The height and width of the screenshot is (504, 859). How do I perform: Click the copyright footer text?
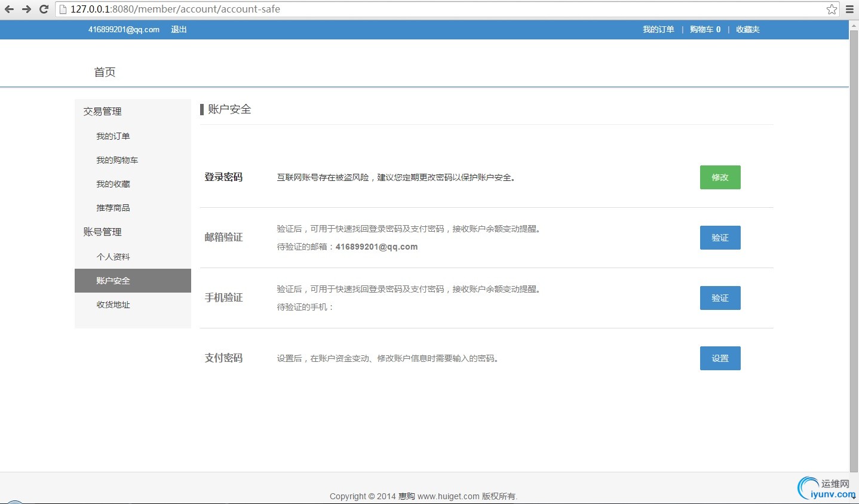424,496
